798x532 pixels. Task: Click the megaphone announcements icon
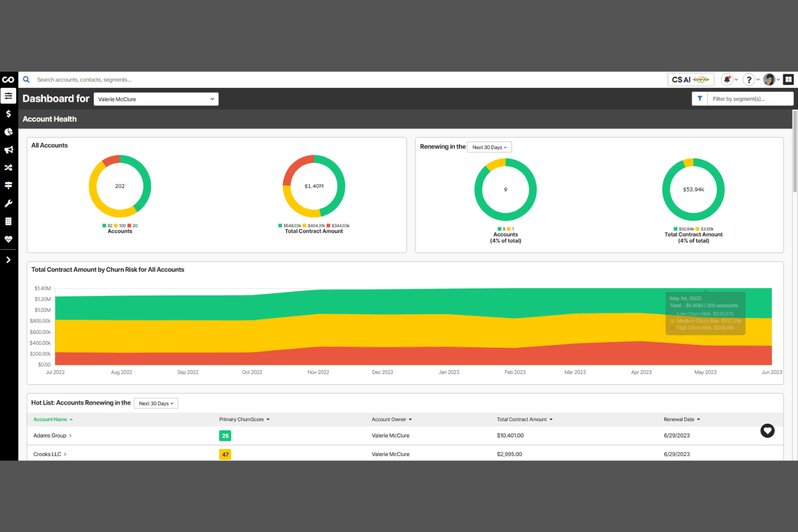(x=8, y=150)
